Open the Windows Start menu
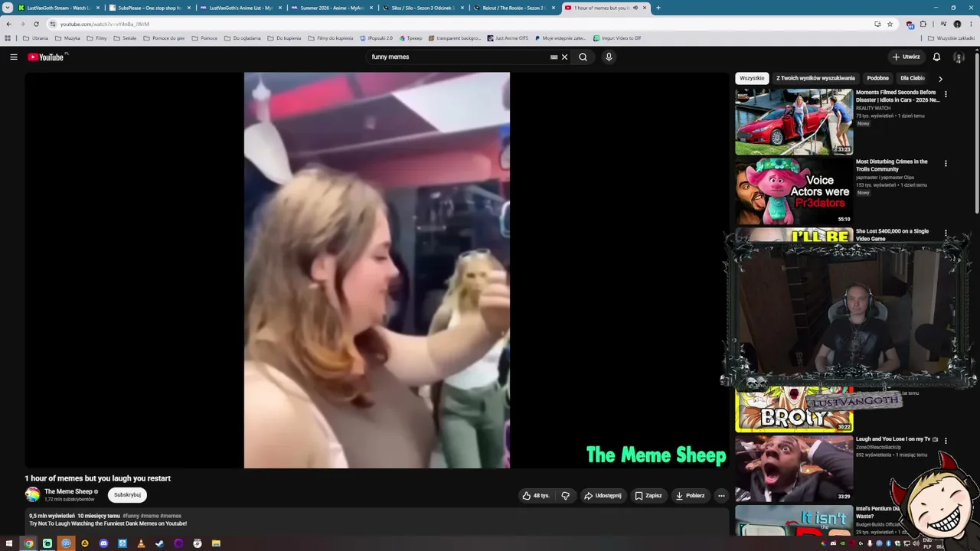Viewport: 980px width, 551px height. coord(9,543)
